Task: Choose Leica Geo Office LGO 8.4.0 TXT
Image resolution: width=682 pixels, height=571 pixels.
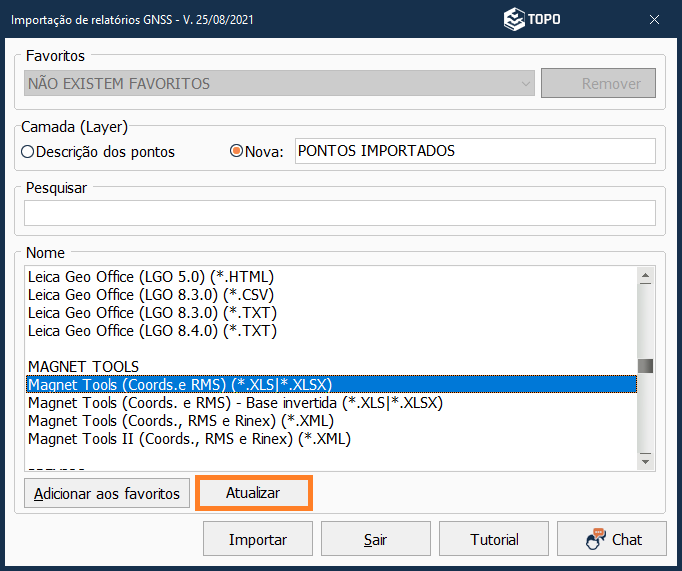Action: click(x=152, y=330)
